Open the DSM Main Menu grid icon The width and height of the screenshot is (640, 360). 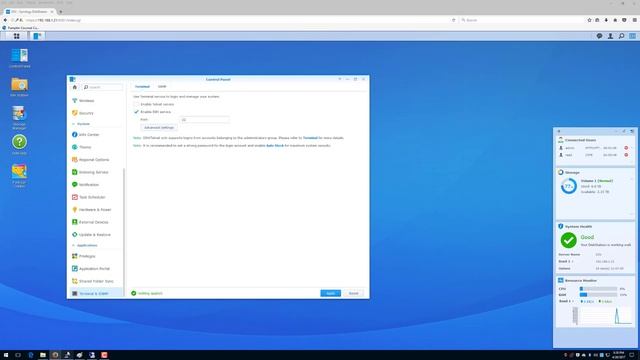coord(16,36)
